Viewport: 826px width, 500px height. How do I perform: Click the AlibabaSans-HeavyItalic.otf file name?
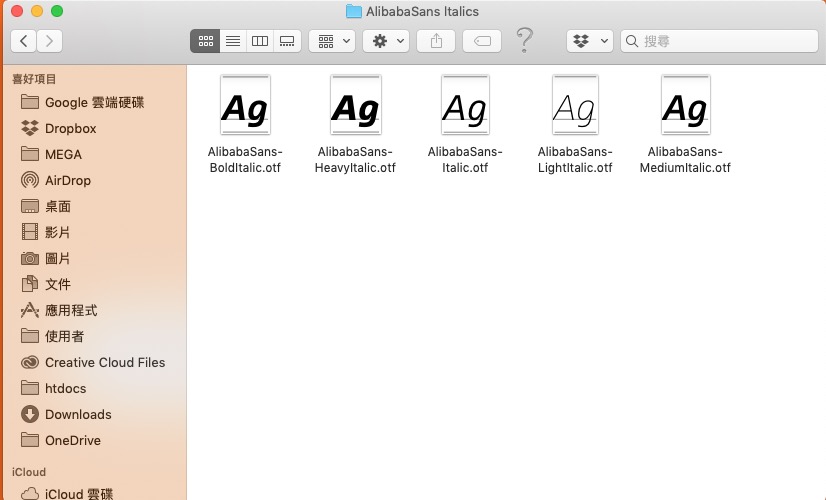pos(355,160)
